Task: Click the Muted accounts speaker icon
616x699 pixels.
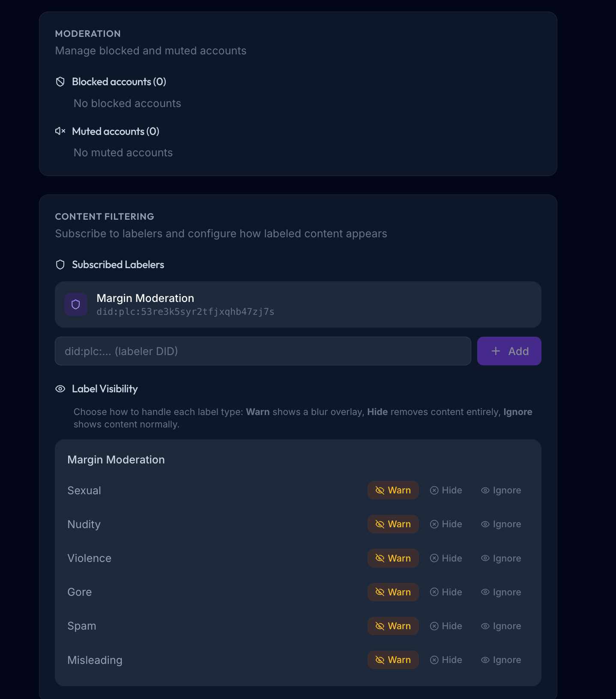Action: click(60, 131)
